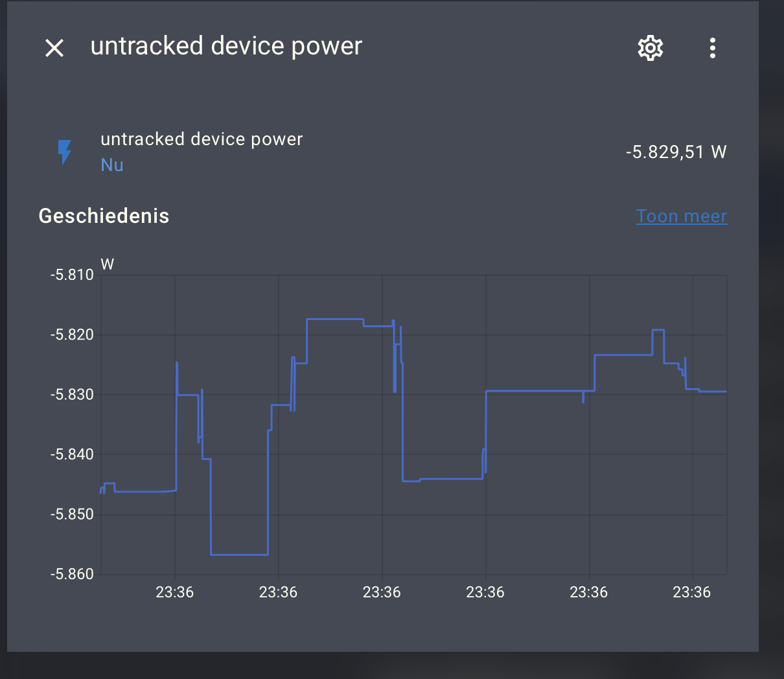Screen dimensions: 784x679
Task: Click the -5.850 y-axis label
Action: point(72,514)
